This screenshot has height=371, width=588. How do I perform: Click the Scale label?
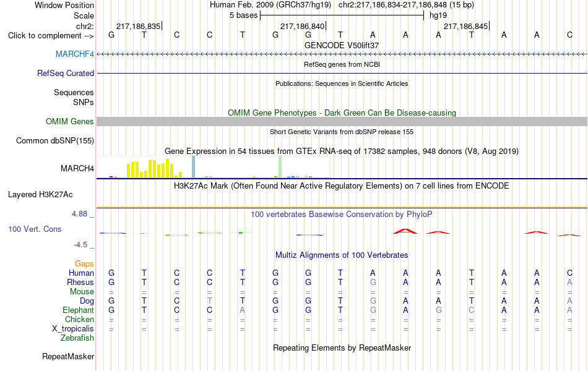click(84, 15)
